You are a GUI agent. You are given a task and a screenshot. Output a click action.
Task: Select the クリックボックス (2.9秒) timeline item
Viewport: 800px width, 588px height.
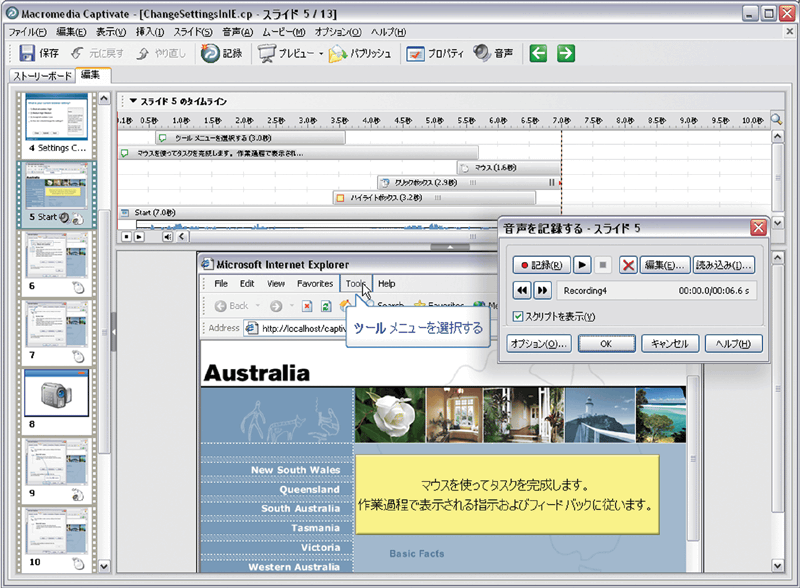[468, 182]
